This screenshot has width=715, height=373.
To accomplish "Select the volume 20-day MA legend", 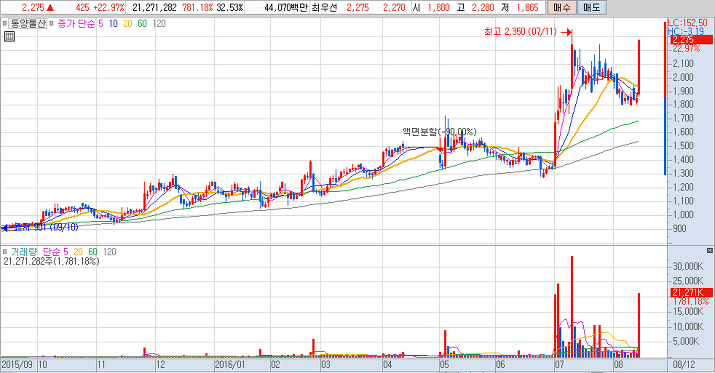I will (x=78, y=251).
